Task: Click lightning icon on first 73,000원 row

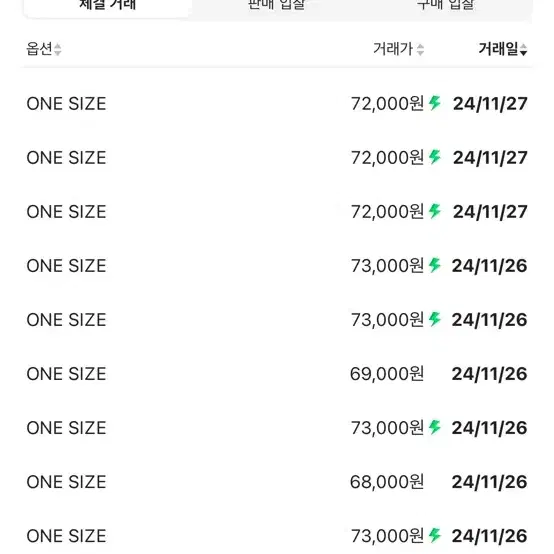Action: [x=435, y=265]
